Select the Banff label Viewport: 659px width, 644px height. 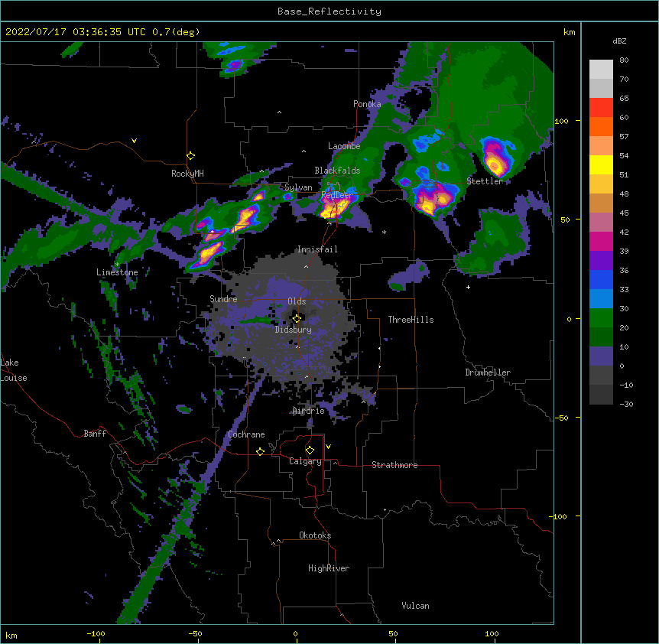tap(95, 434)
